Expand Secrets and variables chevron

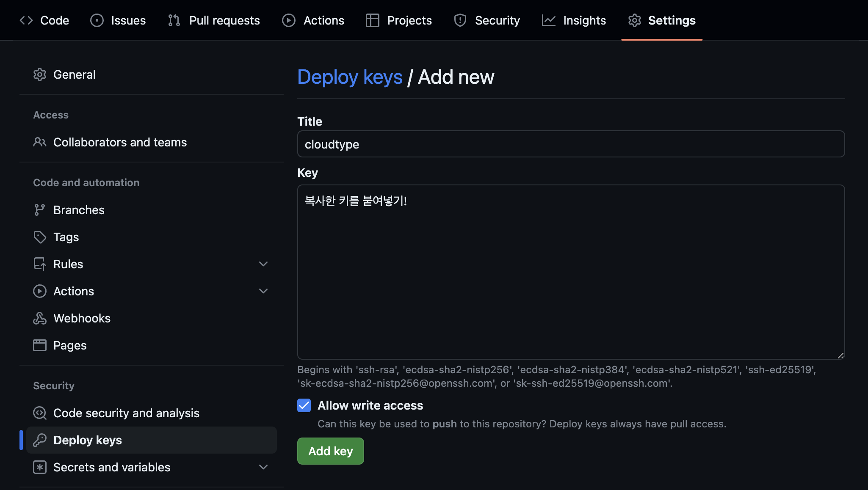(263, 467)
